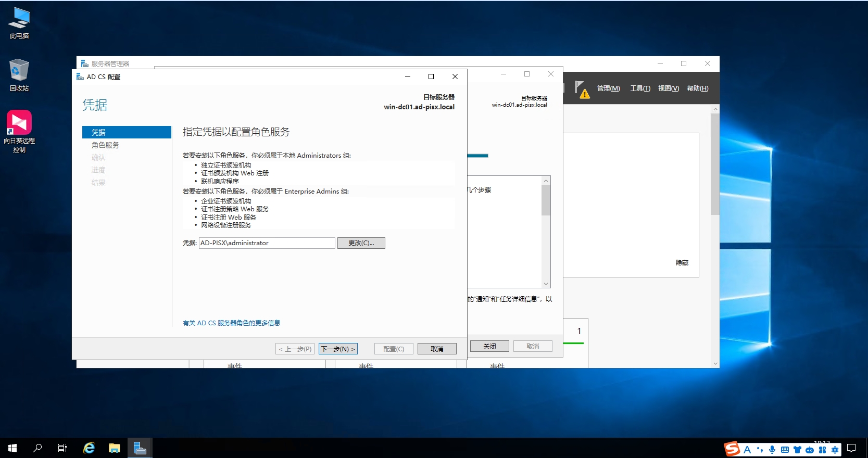Select 角色服务 step in wizard sidebar
The height and width of the screenshot is (458, 868).
[105, 145]
